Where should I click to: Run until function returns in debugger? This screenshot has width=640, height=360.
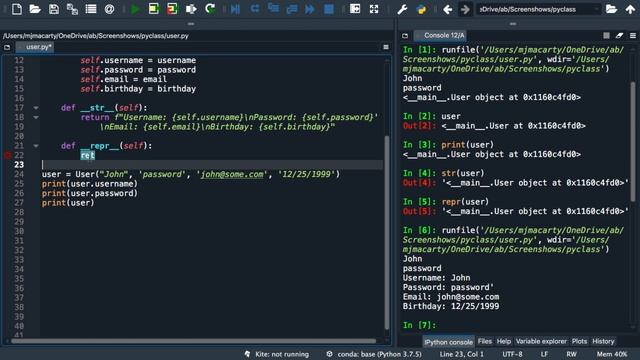[291, 9]
